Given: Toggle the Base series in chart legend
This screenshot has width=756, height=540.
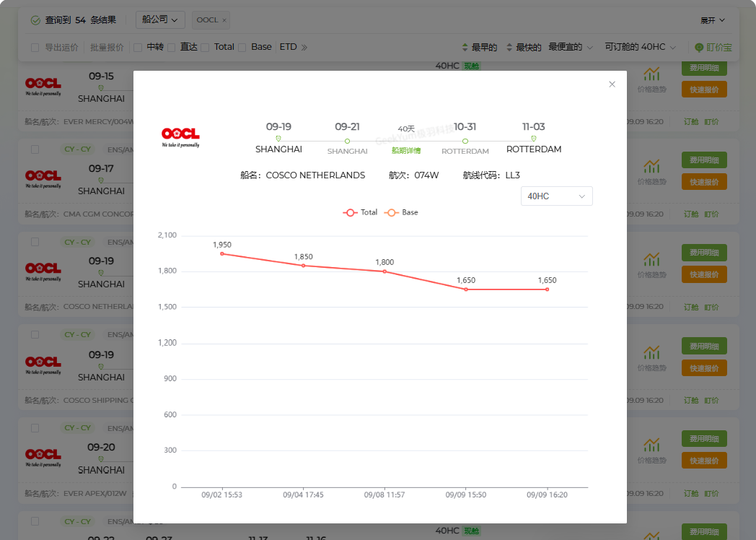Looking at the screenshot, I should click(401, 213).
